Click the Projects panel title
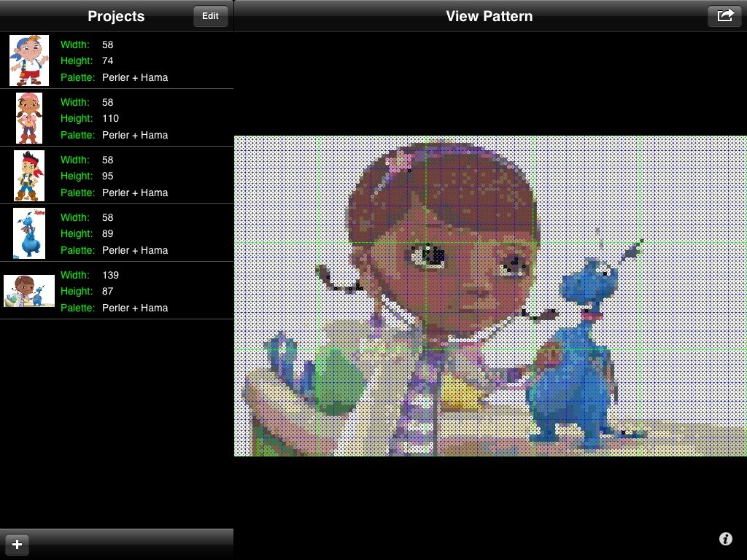Image resolution: width=747 pixels, height=560 pixels. [116, 16]
